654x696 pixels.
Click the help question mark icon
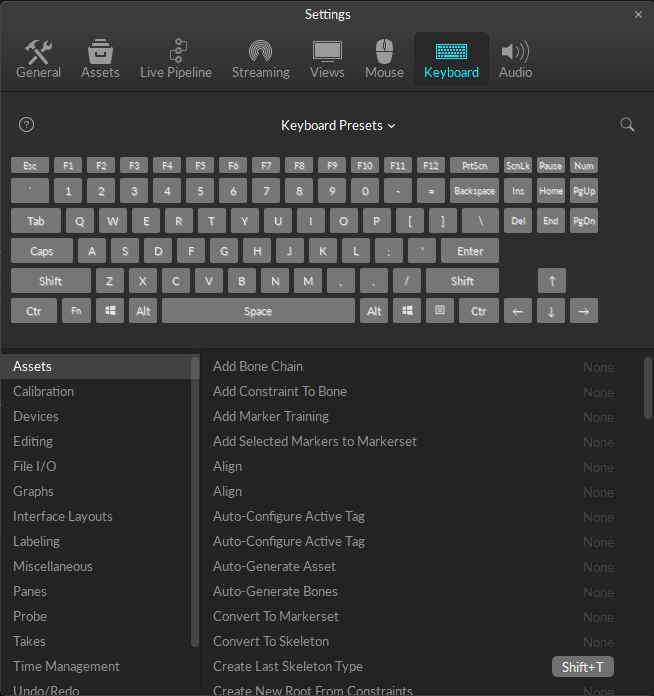point(27,125)
